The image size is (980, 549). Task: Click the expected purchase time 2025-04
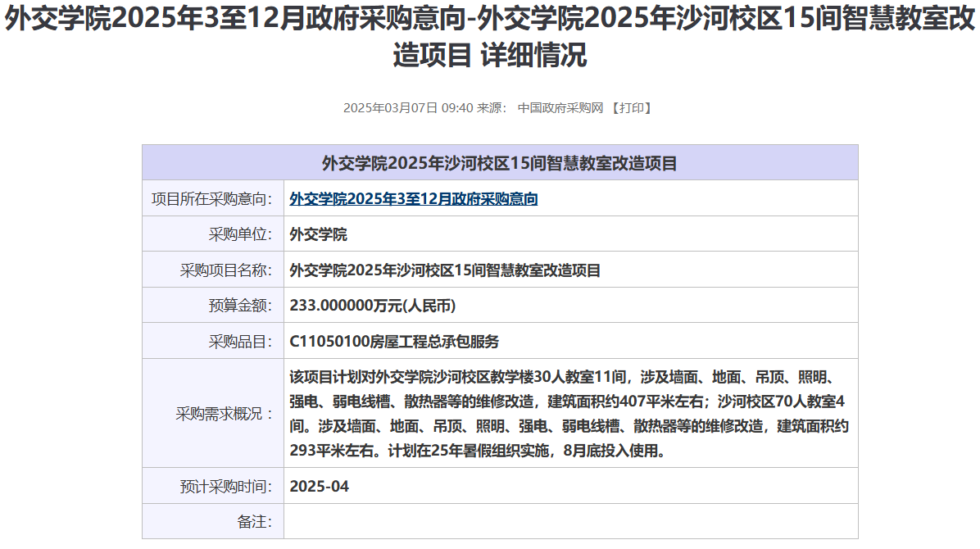pos(319,486)
